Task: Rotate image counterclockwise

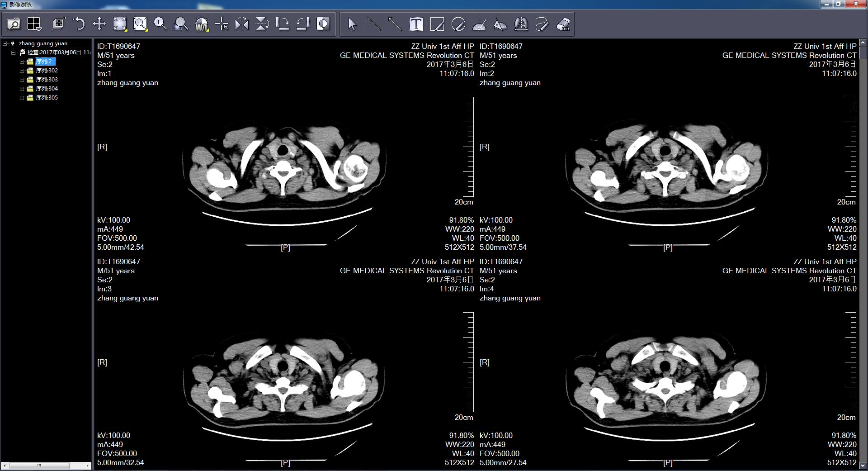Action: (x=303, y=24)
